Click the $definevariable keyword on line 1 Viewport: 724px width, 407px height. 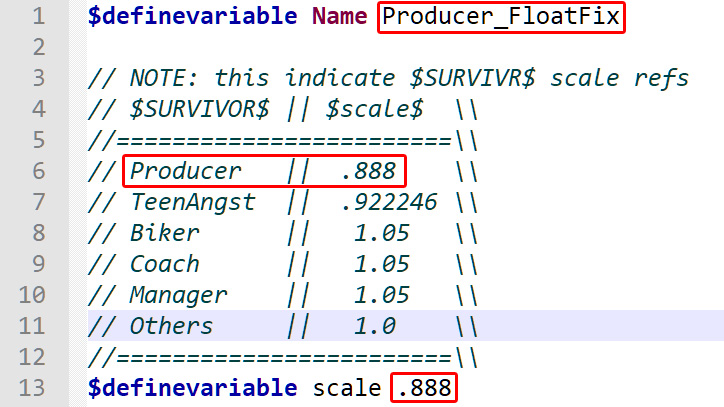click(192, 16)
